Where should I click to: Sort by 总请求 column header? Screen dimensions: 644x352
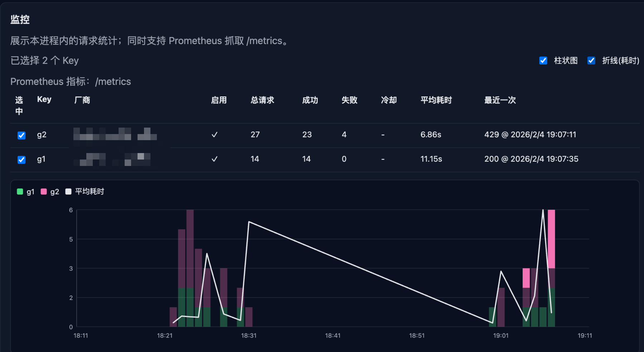pos(262,100)
